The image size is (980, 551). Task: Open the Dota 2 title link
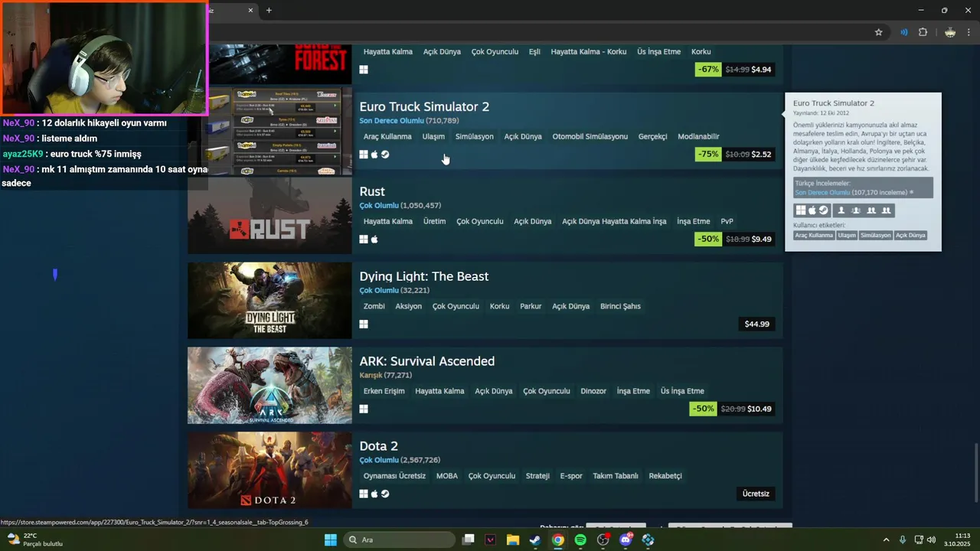[x=378, y=446]
